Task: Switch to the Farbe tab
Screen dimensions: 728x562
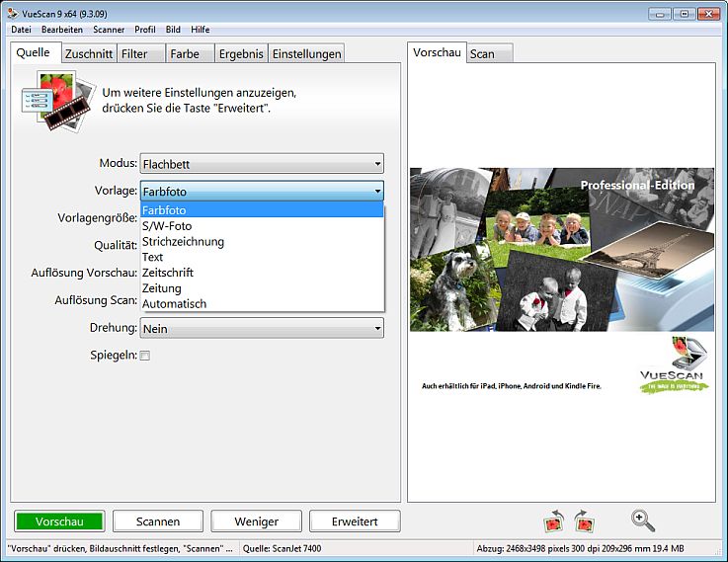Action: (x=190, y=54)
